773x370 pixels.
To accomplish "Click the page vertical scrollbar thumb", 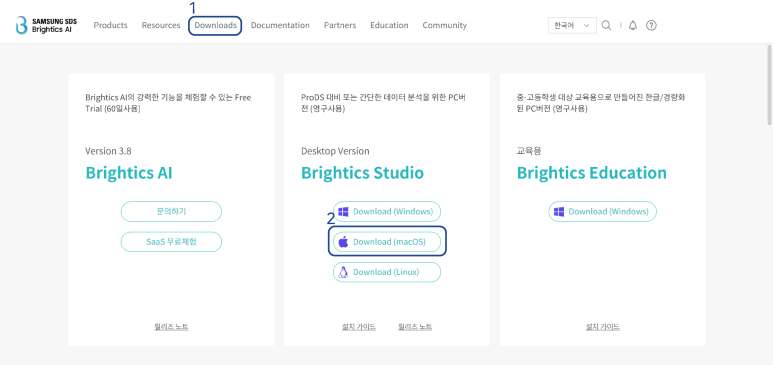I will (x=769, y=85).
